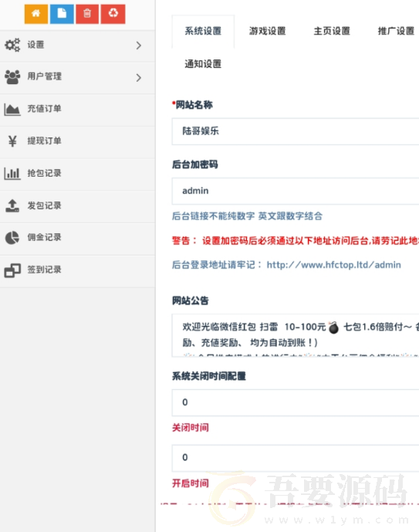
Task: Open 提现订单 via the yen icon
Action: pos(12,141)
